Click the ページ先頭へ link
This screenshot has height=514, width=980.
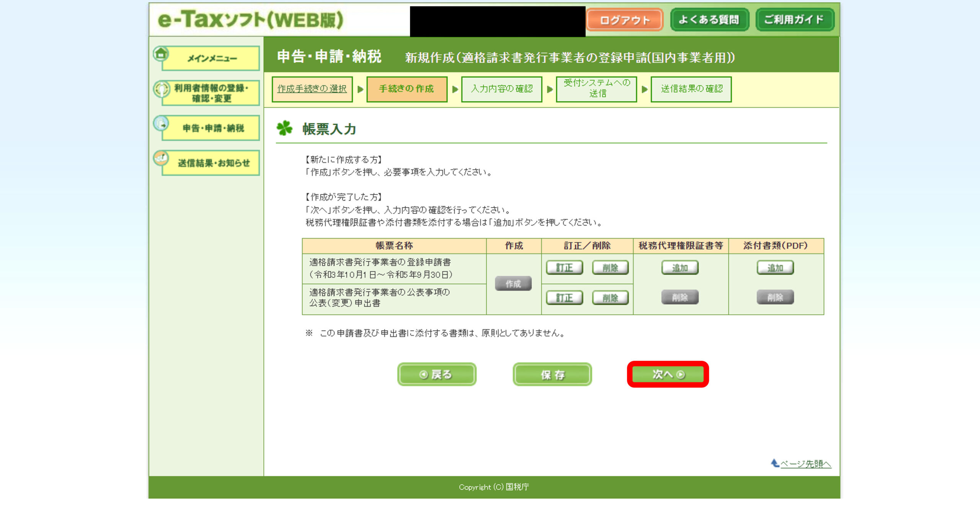[805, 464]
